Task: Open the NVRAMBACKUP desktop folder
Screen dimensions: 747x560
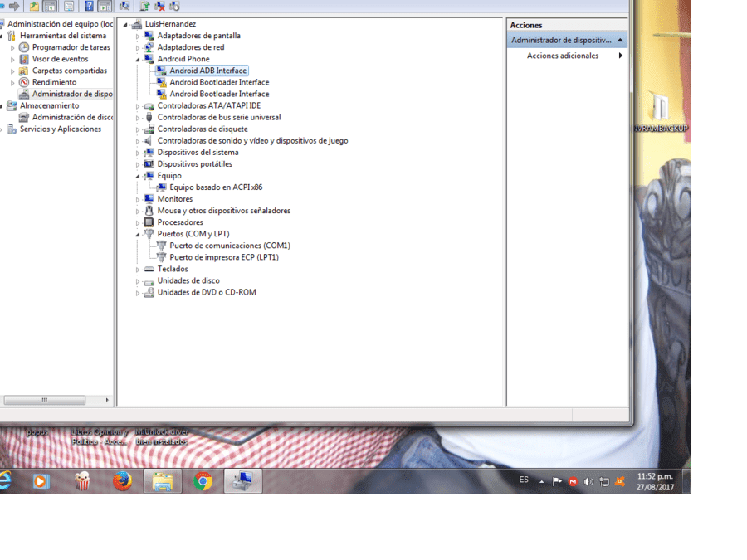Action: (x=662, y=114)
